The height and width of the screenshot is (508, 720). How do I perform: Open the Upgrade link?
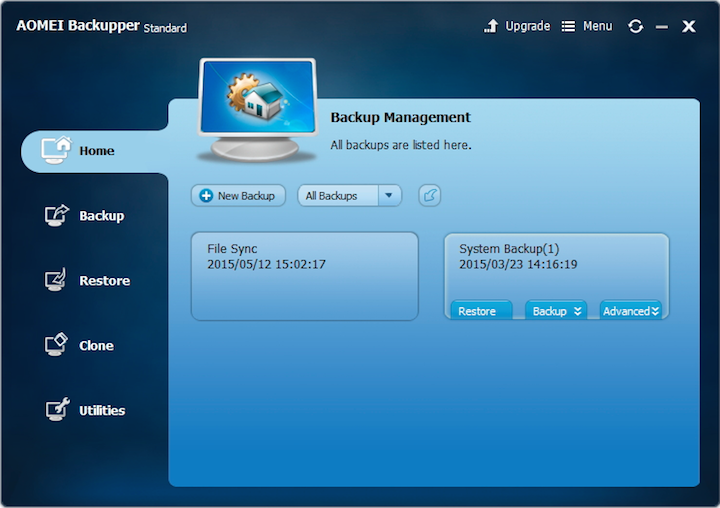coord(528,26)
